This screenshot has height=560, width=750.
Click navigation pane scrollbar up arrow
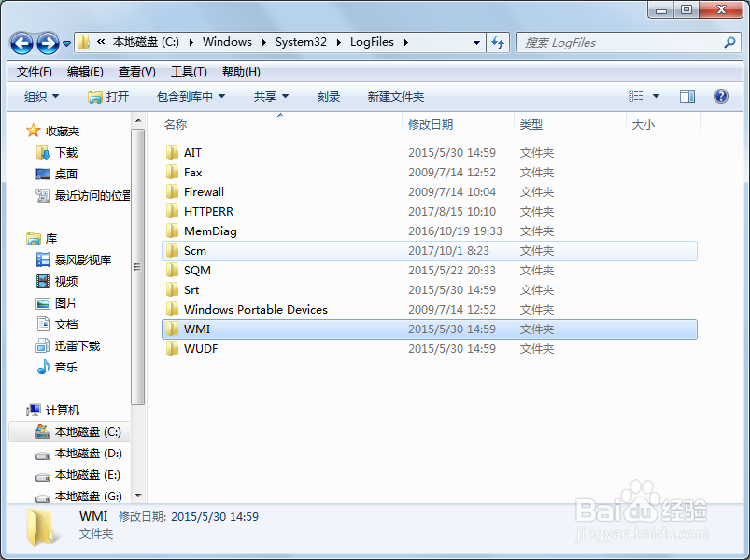pos(138,120)
